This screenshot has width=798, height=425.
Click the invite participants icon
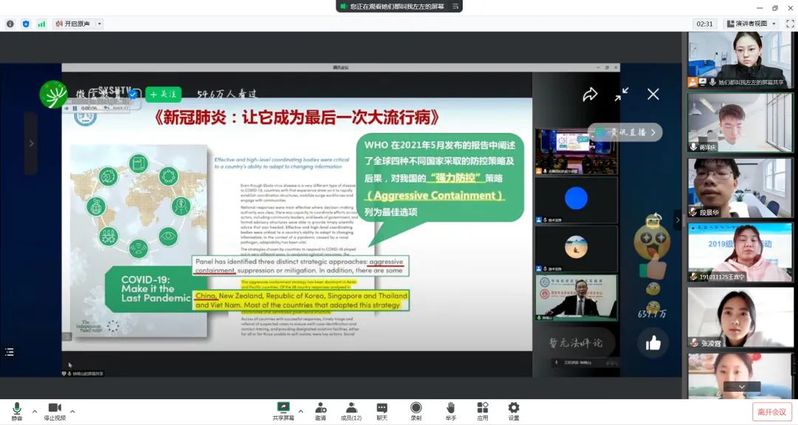tap(321, 409)
